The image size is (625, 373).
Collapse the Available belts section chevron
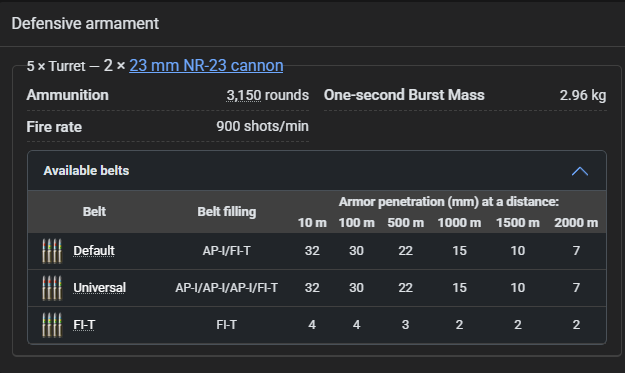(x=580, y=171)
